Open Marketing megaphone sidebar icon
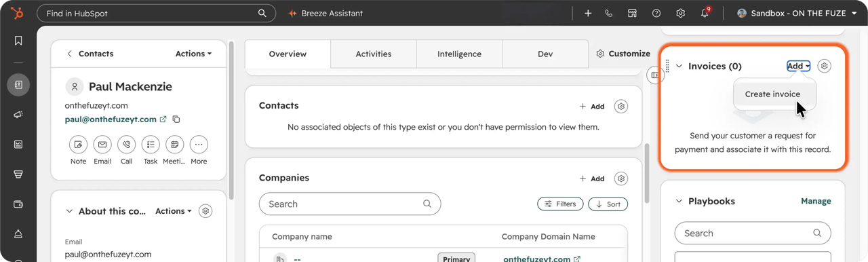The height and width of the screenshot is (262, 868). (18, 115)
